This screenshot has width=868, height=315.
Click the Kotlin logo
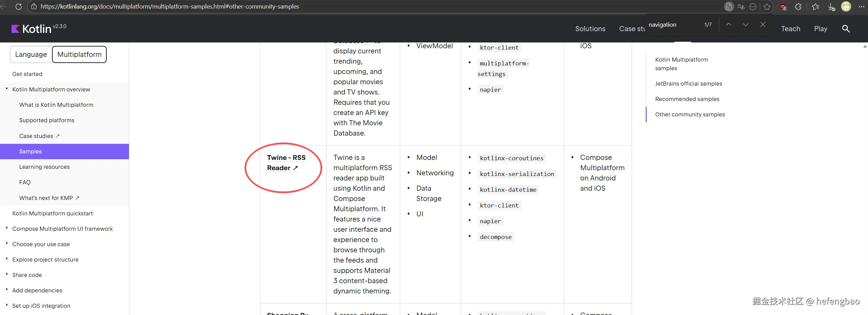click(x=31, y=29)
